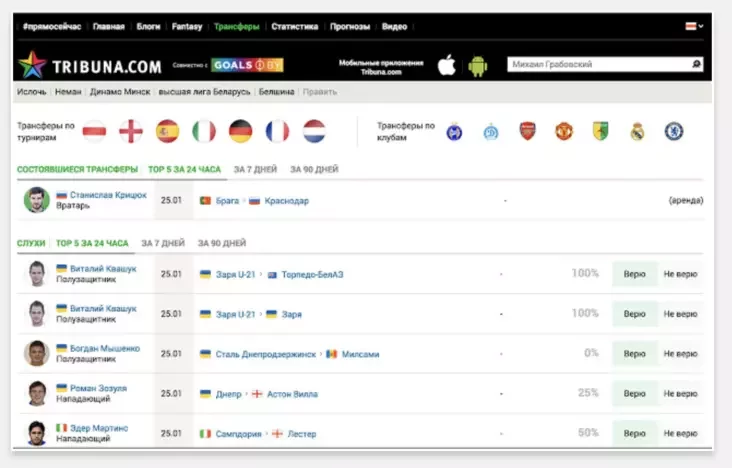Screen dimensions: 732x468
Task: Open Real Madrid club transfers crest
Action: [637, 131]
